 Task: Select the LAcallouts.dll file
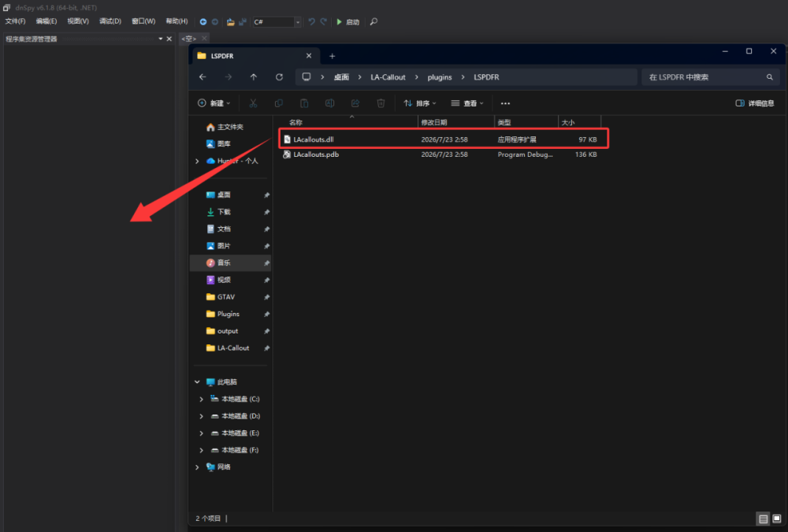(444, 140)
